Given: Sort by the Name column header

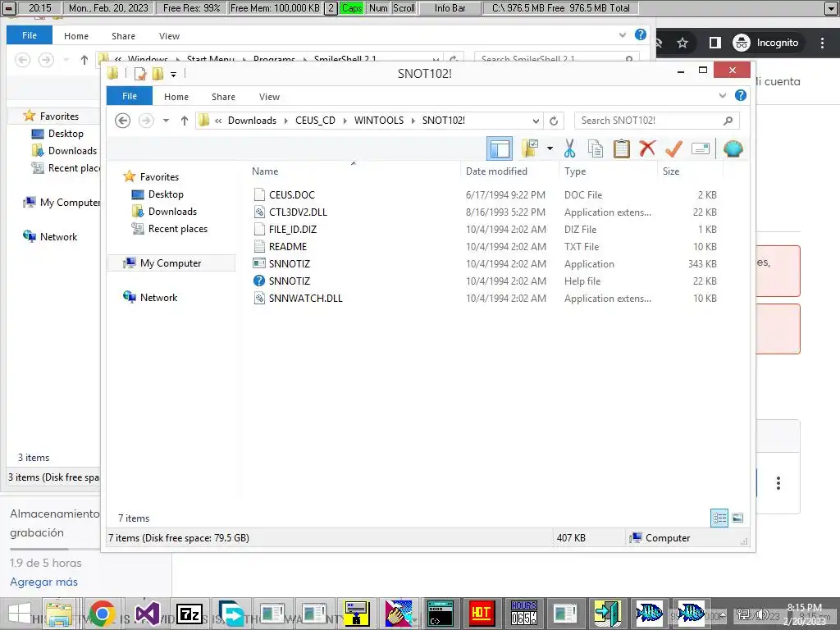Looking at the screenshot, I should 265,171.
